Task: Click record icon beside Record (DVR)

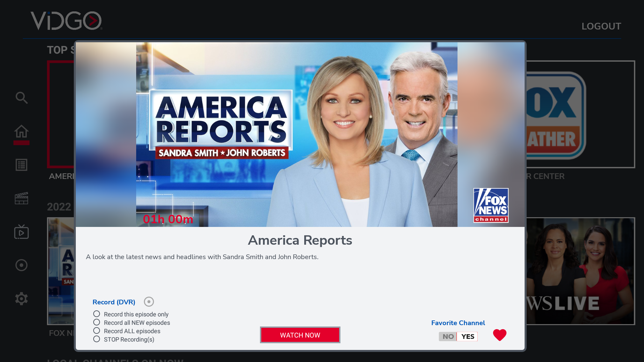Action: pos(149,302)
